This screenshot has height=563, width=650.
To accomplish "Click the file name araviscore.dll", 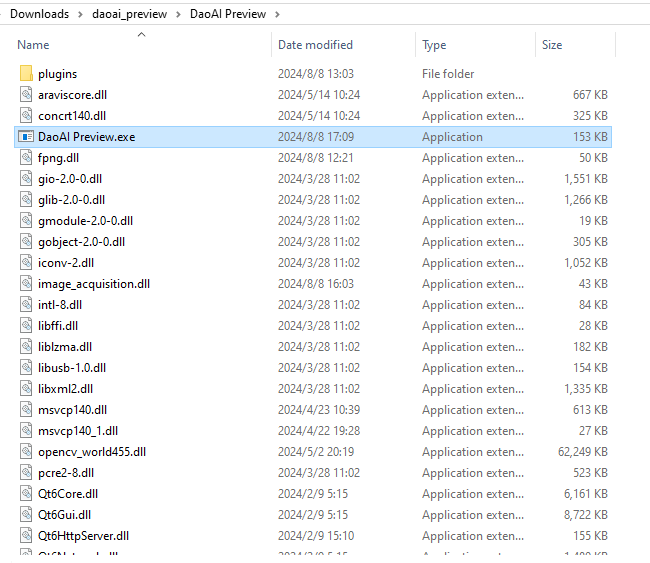I will pos(72,95).
